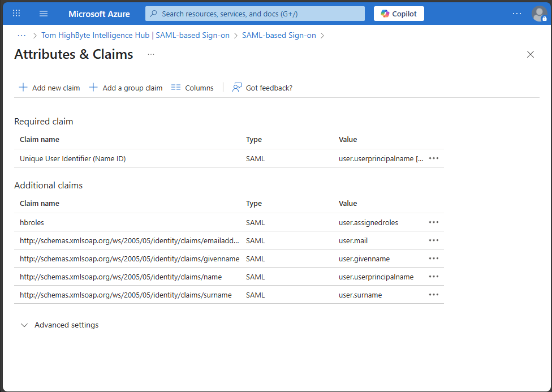Open Got feedback? link

click(263, 88)
